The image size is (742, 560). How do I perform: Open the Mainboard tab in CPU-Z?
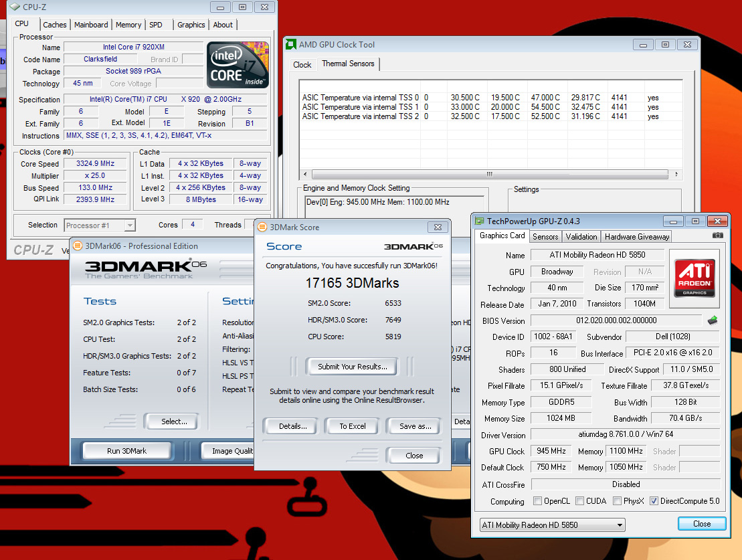coord(91,25)
